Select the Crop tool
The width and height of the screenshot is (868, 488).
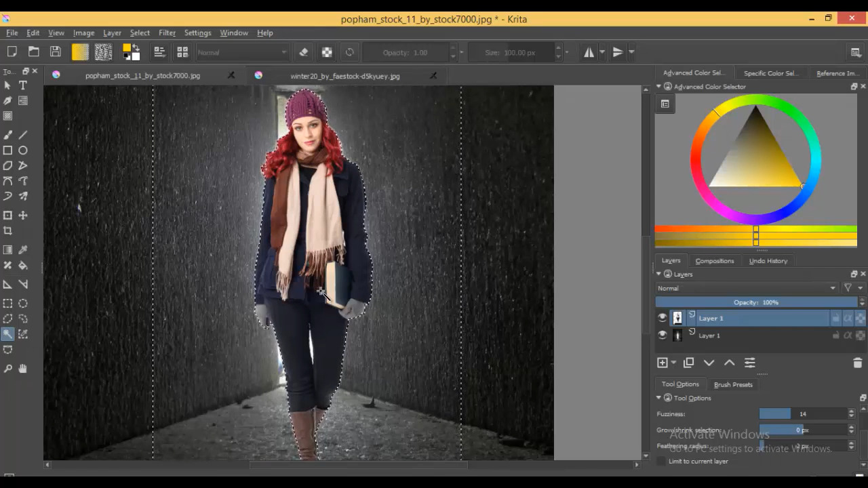(x=7, y=231)
